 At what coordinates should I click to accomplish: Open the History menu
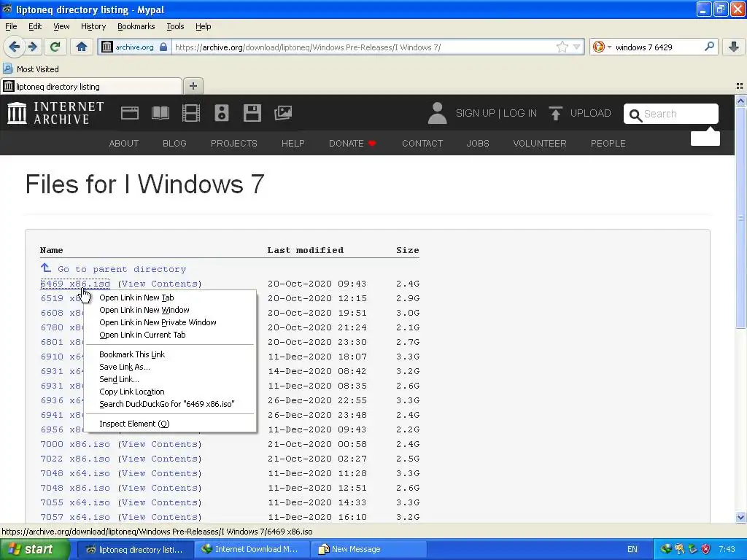93,27
